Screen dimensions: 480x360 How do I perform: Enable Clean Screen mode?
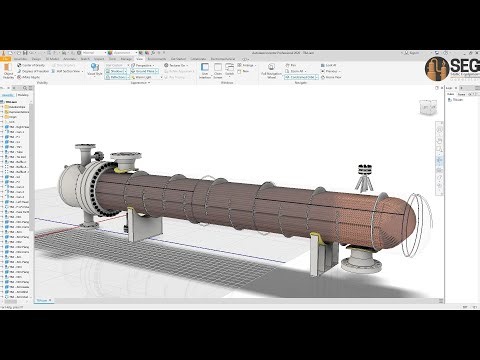pos(218,71)
